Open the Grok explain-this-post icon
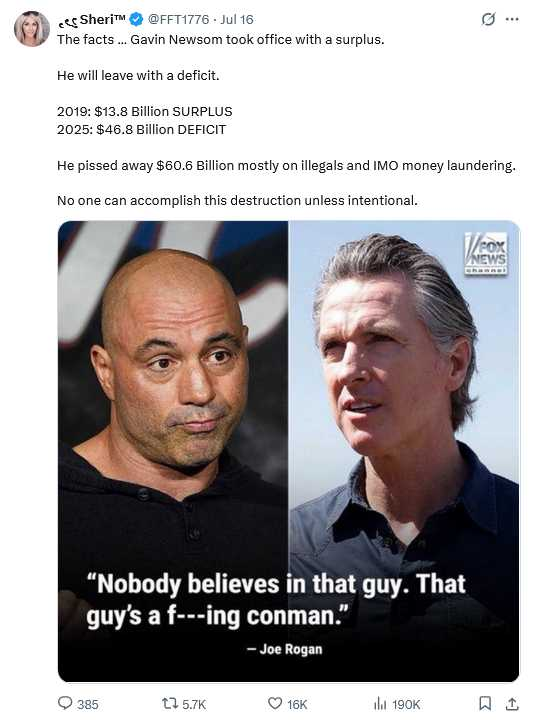 (488, 19)
